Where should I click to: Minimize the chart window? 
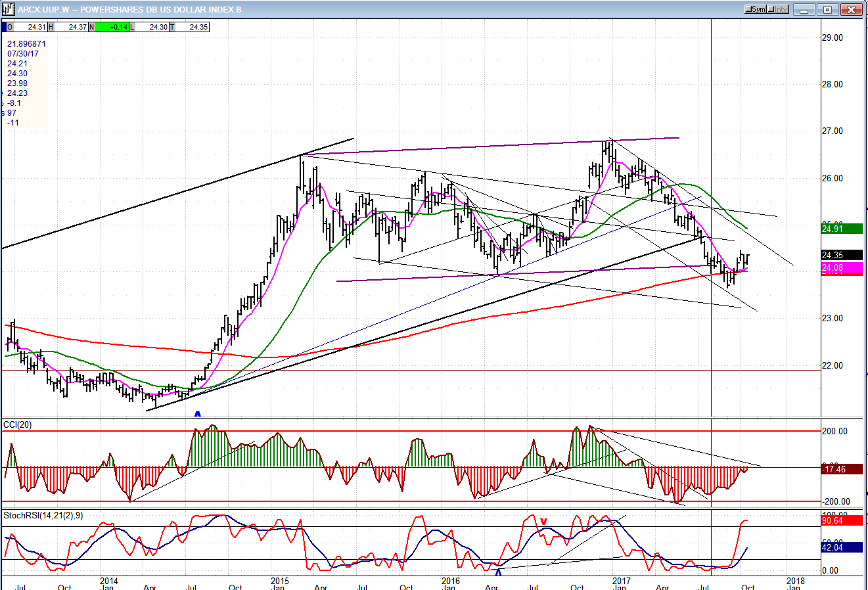pos(803,9)
